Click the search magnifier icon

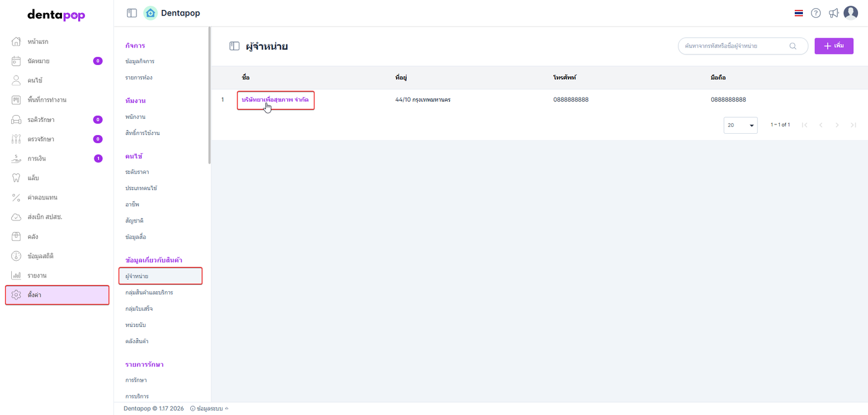tap(793, 46)
